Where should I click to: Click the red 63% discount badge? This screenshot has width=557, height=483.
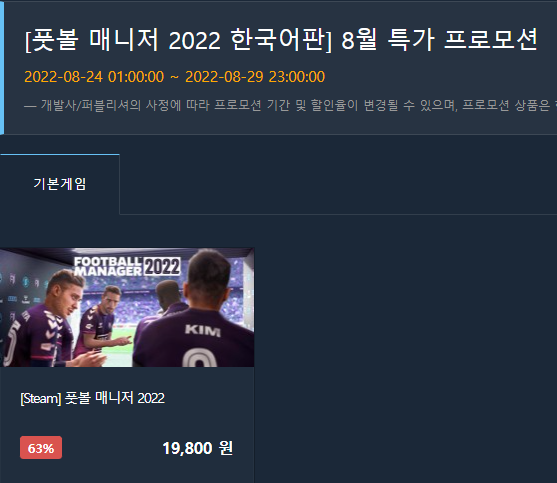pyautogui.click(x=41, y=448)
